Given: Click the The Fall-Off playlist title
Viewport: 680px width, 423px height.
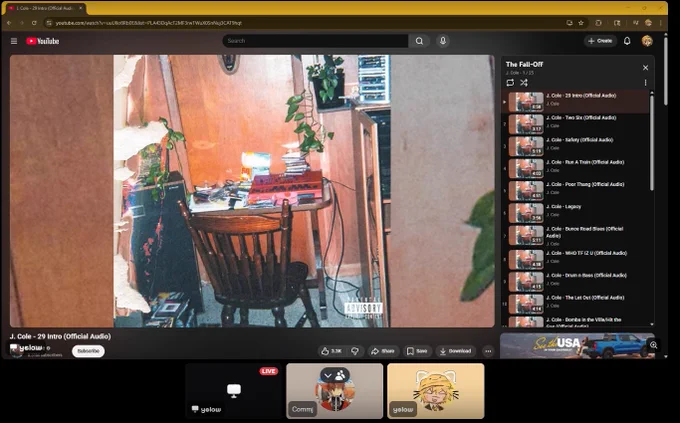Looking at the screenshot, I should click(524, 64).
